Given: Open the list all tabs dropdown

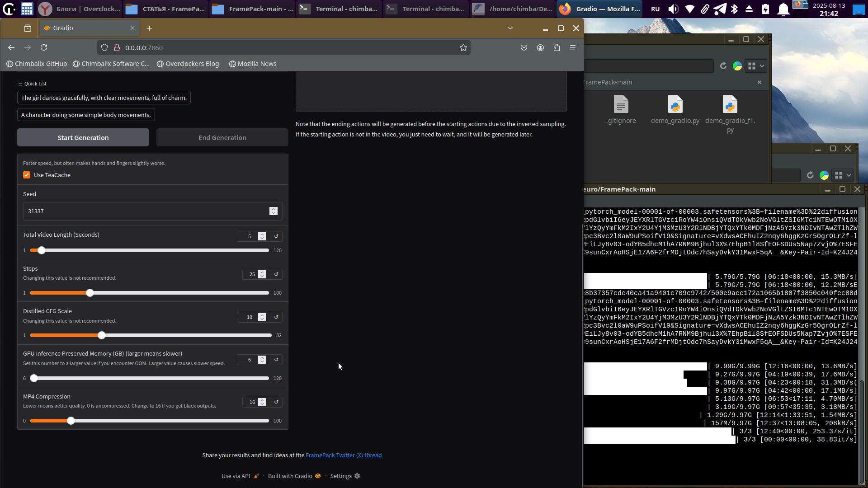Looking at the screenshot, I should pyautogui.click(x=510, y=28).
